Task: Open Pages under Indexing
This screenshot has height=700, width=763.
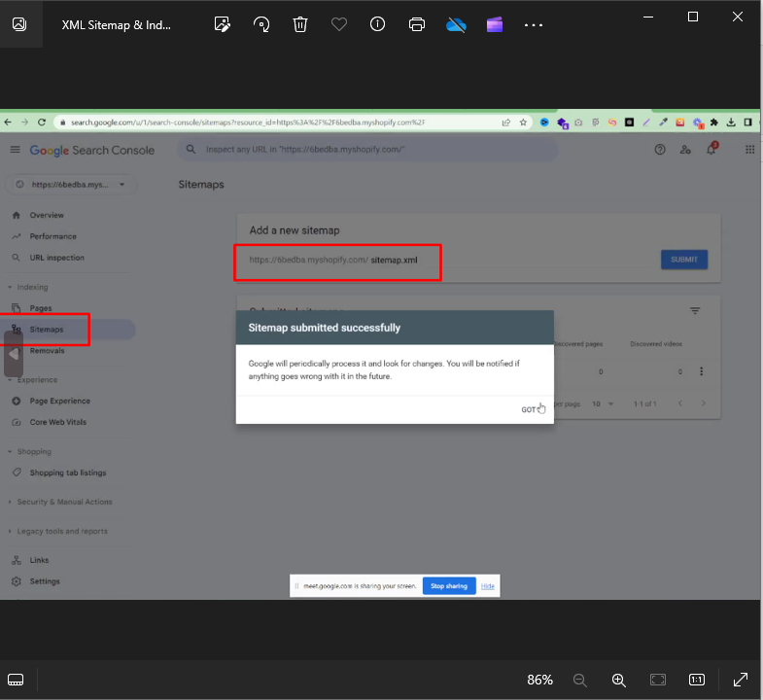Action: click(41, 308)
